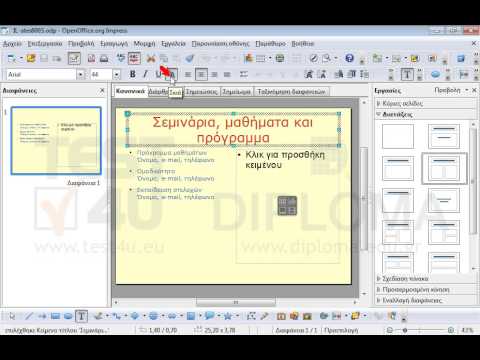Select the Text tool in drawing toolbar
The image size is (480, 360).
81,316
